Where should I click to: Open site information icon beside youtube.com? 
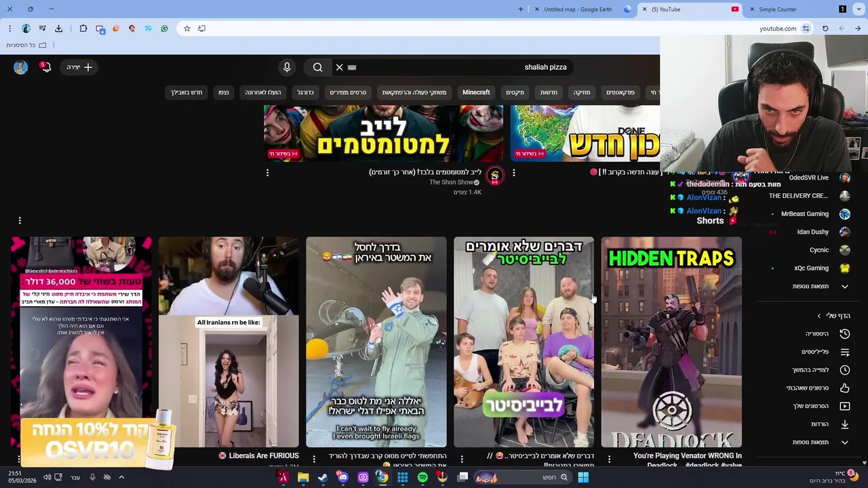tap(806, 28)
